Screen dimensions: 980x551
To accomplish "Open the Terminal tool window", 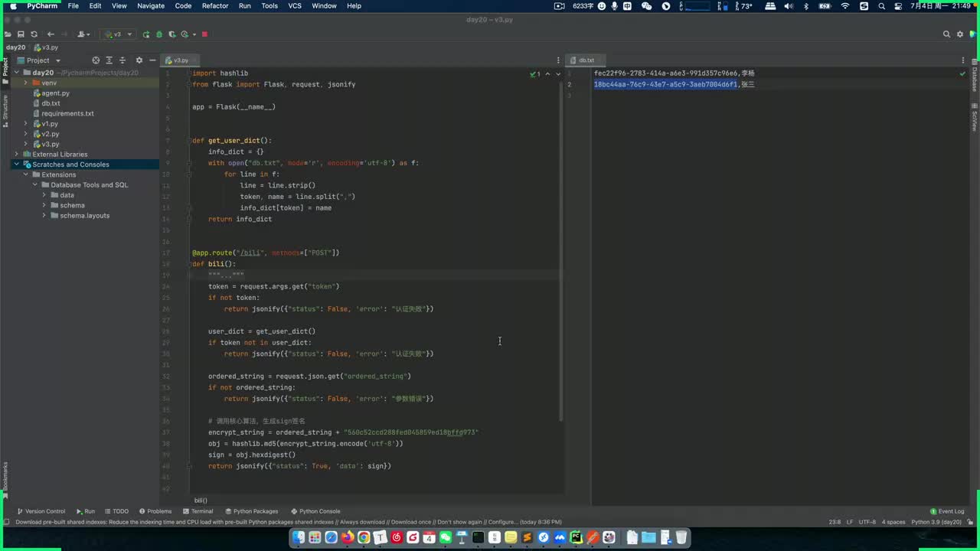I will [x=198, y=511].
